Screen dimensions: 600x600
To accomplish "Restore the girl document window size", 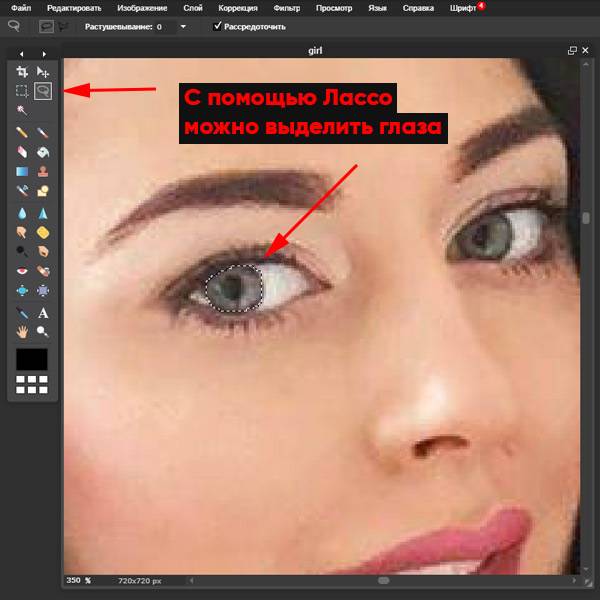I will coord(572,51).
